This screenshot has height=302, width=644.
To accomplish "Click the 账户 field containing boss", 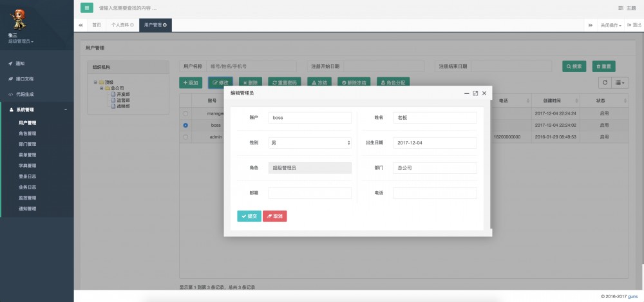I will [310, 117].
